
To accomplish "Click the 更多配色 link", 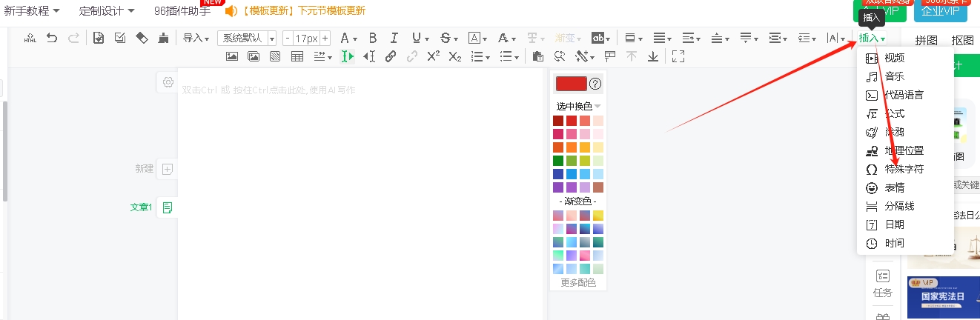I will [578, 282].
